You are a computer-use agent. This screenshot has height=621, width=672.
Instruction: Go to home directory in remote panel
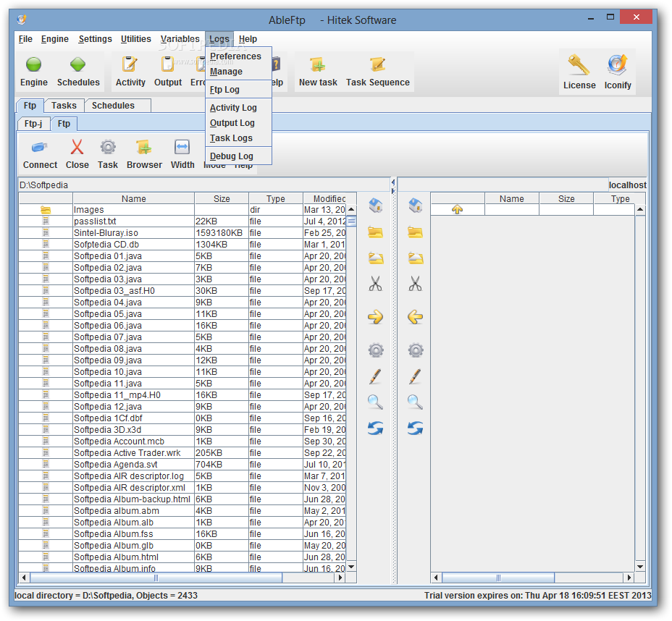click(x=415, y=205)
